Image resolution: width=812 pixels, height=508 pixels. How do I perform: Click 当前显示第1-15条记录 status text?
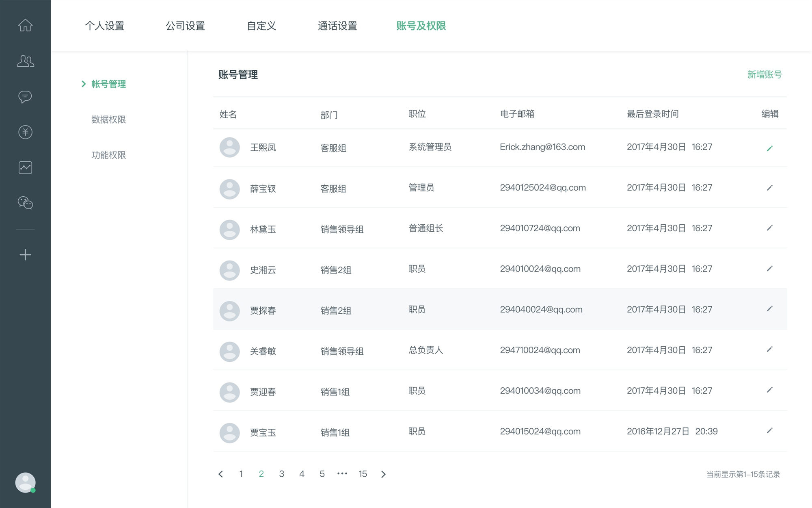pos(743,474)
